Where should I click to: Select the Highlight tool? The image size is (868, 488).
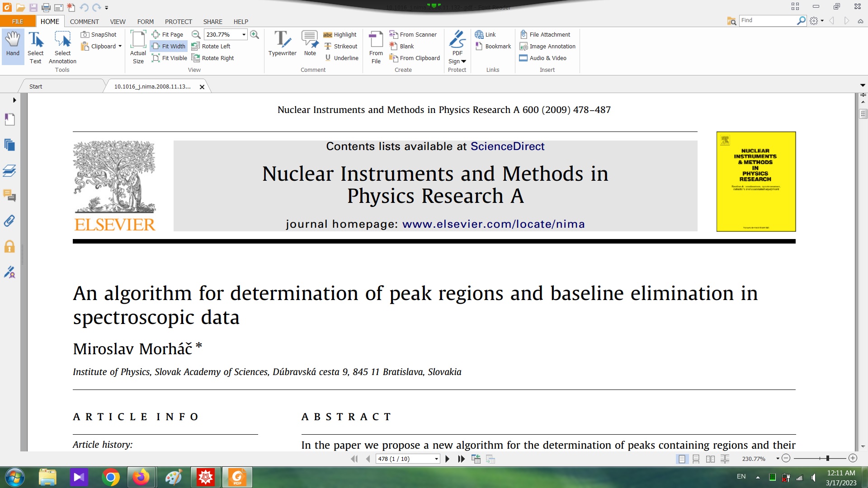click(x=340, y=34)
